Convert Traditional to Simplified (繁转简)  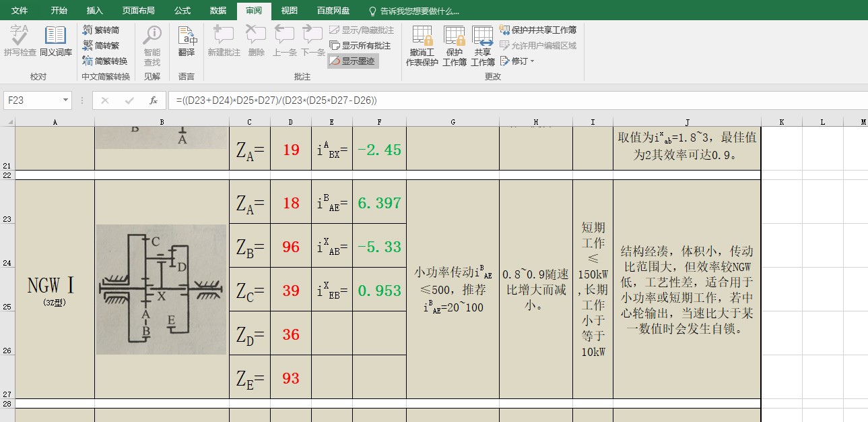point(101,30)
